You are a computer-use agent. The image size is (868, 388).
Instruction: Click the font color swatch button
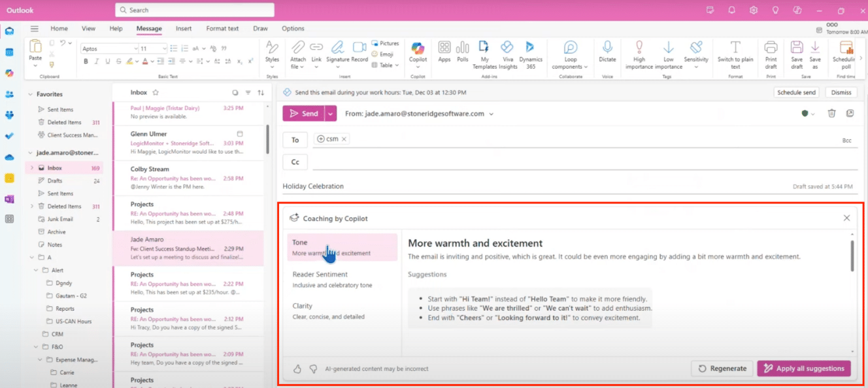[145, 62]
